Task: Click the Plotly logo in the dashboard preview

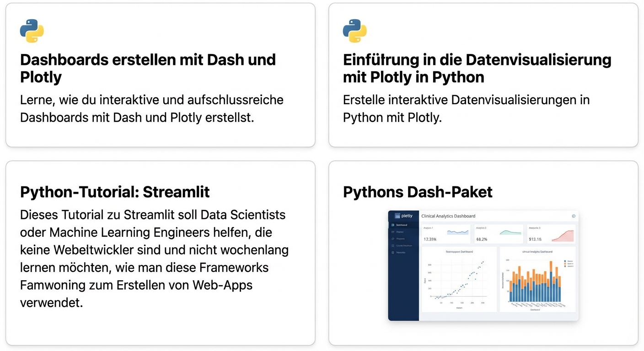Action: click(403, 216)
